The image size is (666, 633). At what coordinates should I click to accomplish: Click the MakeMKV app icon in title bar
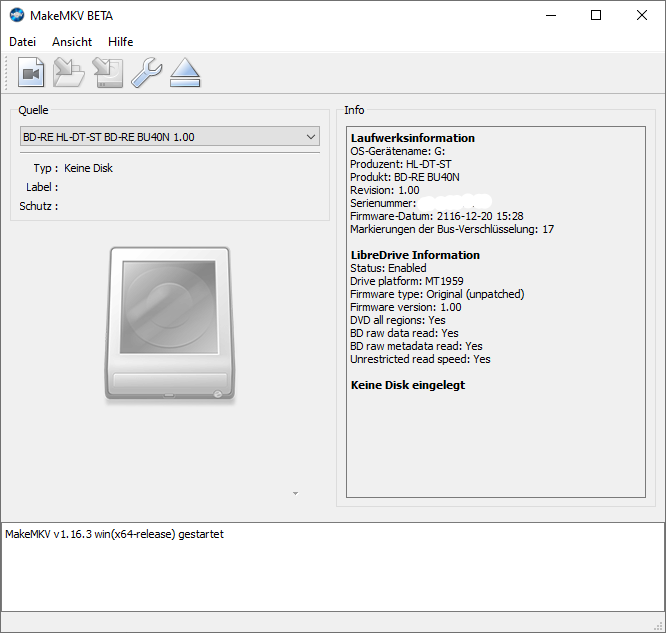pyautogui.click(x=17, y=15)
